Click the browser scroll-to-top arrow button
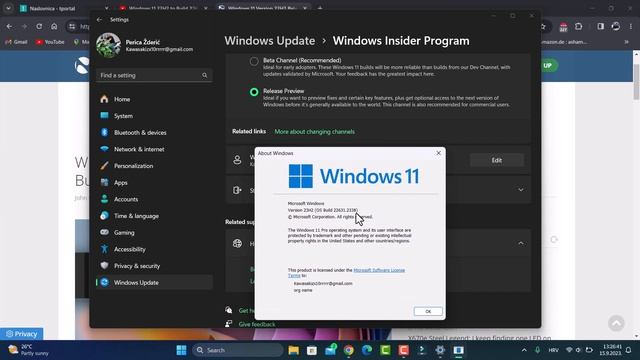This screenshot has width=640, height=360. 616,323
